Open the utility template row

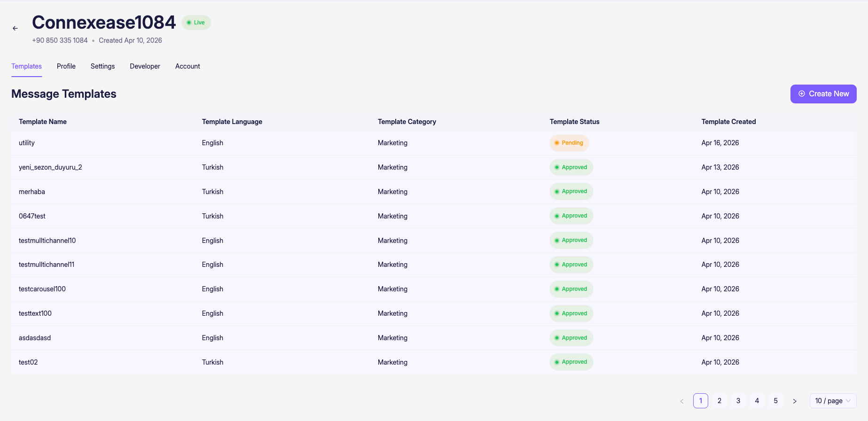434,143
